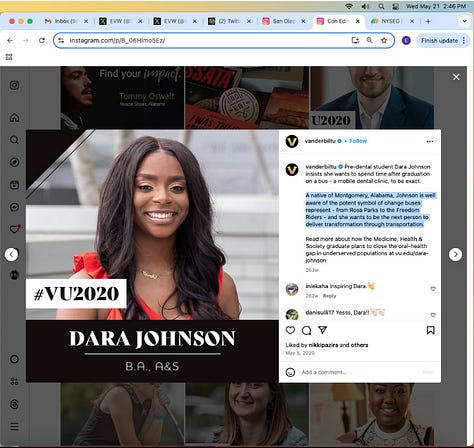Open the Chrome profile avatar

pyautogui.click(x=406, y=40)
